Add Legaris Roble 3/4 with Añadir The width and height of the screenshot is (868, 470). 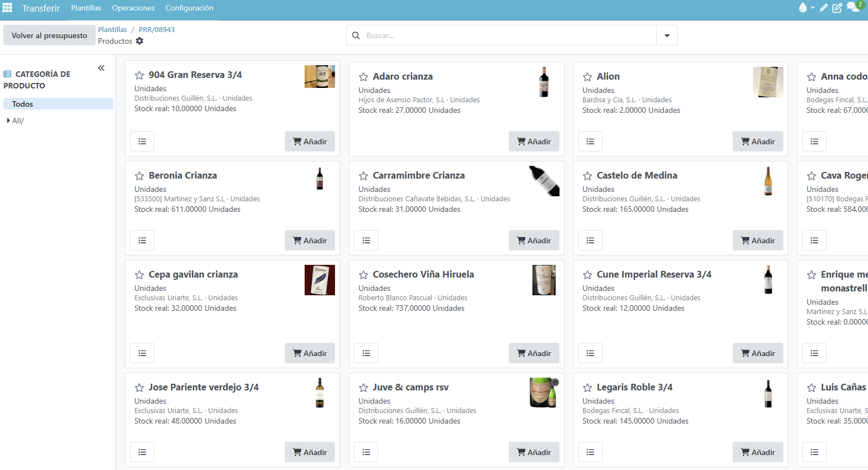pos(758,452)
